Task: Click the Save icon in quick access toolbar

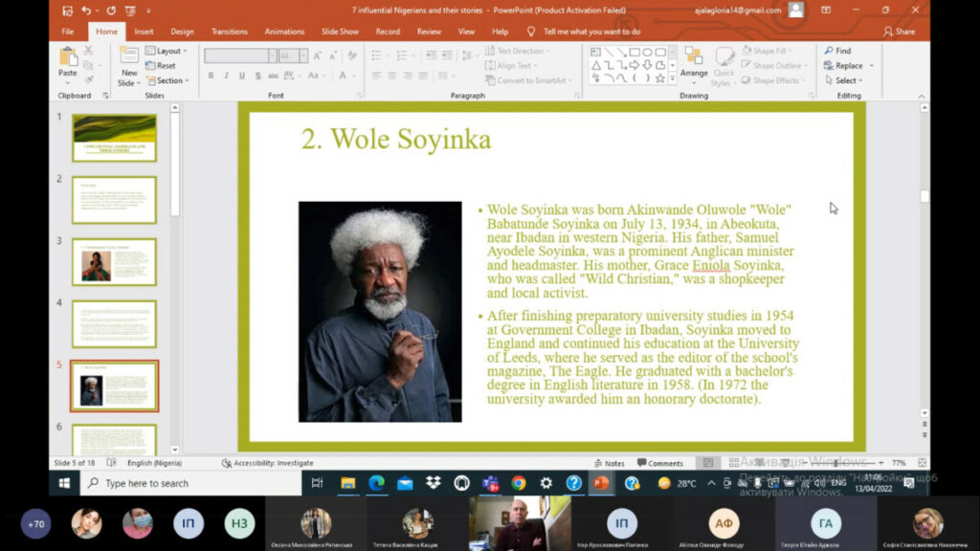Action: point(67,11)
